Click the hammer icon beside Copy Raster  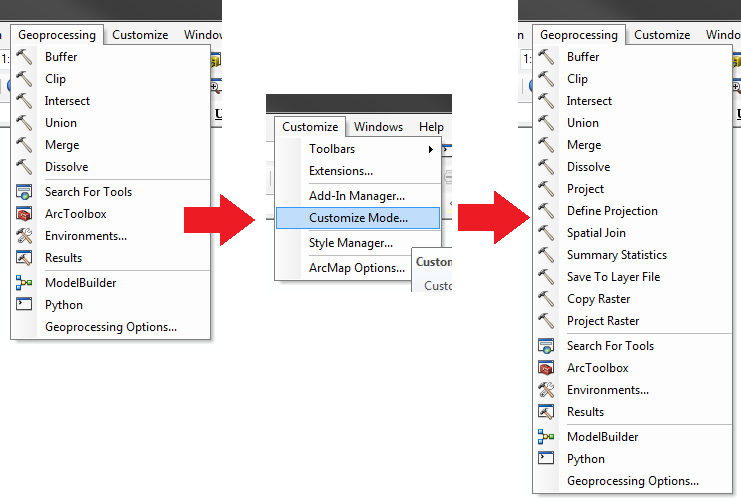[546, 299]
